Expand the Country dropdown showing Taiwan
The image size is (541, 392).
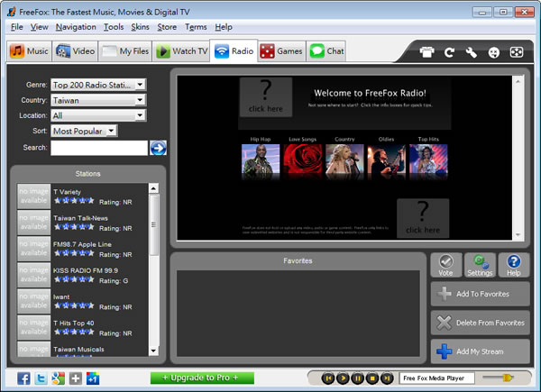pos(98,100)
